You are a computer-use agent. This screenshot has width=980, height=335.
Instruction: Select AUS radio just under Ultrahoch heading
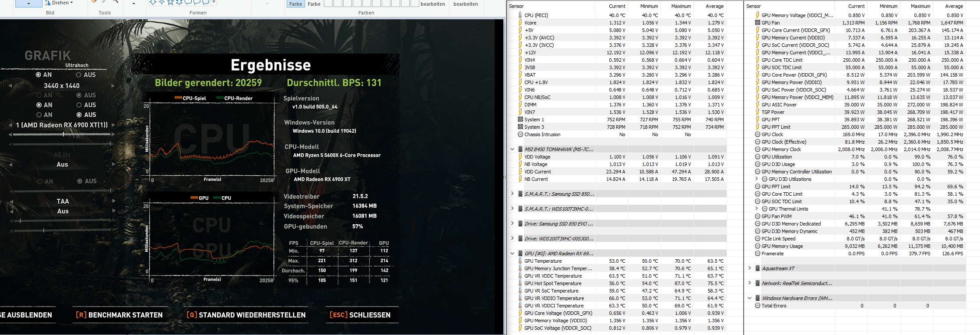coord(79,75)
